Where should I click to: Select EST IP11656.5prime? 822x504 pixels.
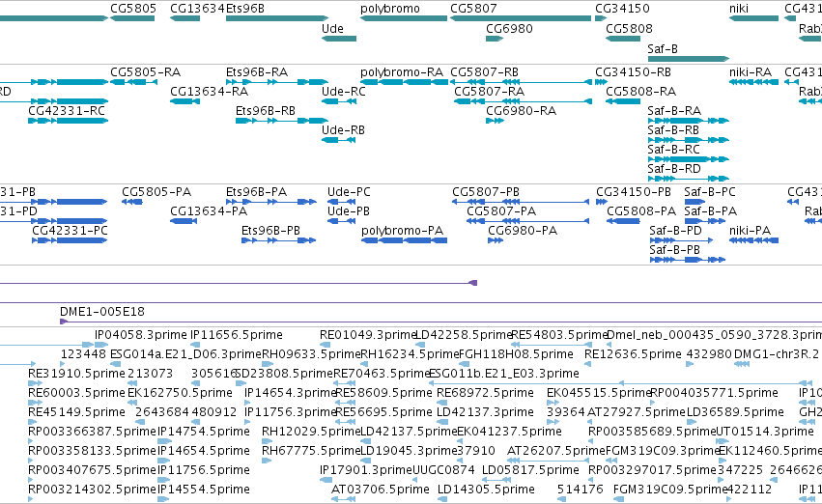point(237,335)
